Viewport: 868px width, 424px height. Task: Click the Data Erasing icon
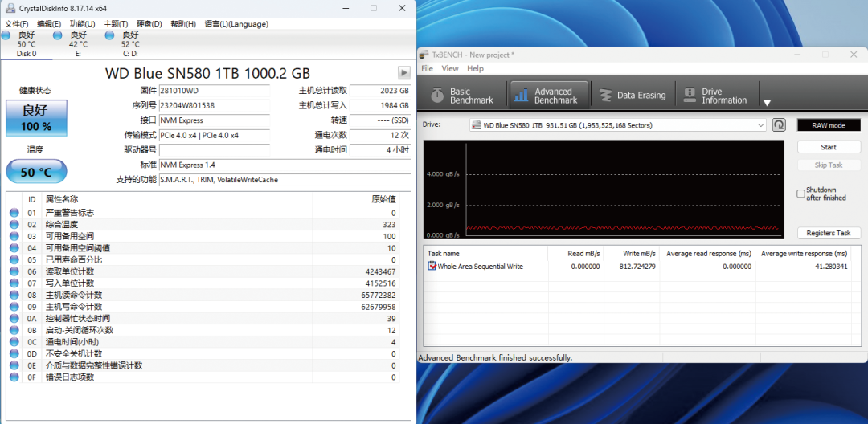pos(606,95)
